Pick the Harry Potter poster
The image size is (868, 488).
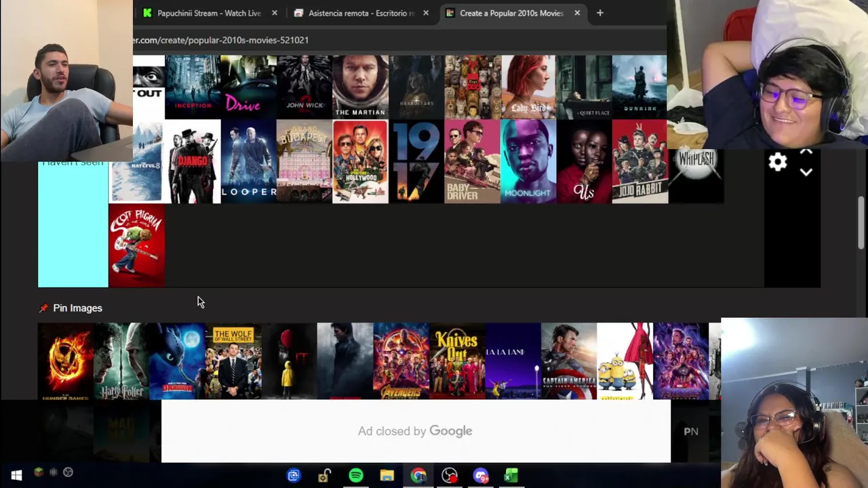pyautogui.click(x=121, y=361)
